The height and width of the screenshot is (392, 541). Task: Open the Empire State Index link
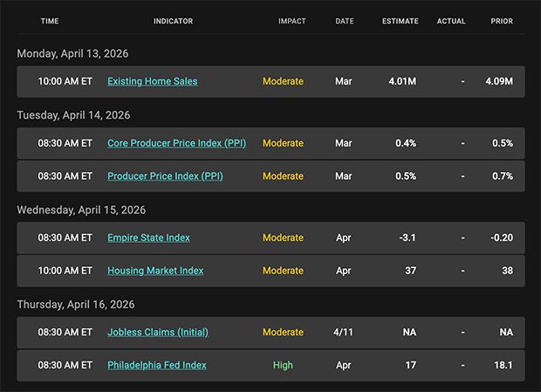coord(148,237)
